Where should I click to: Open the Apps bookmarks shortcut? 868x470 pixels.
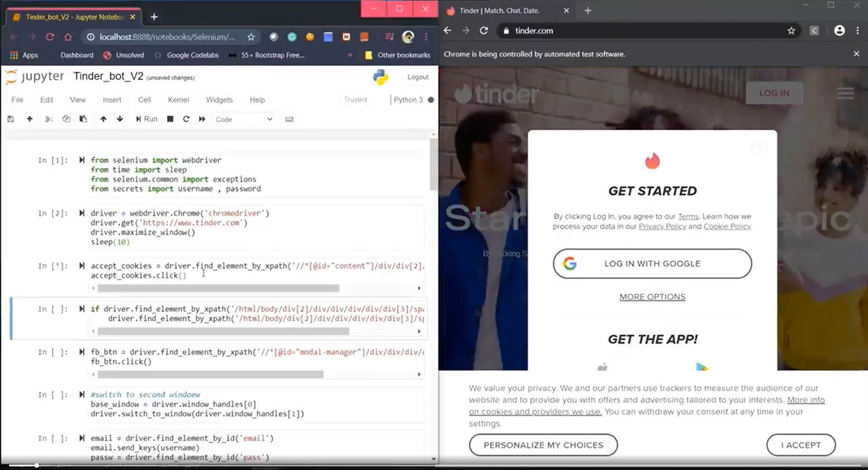(x=24, y=55)
